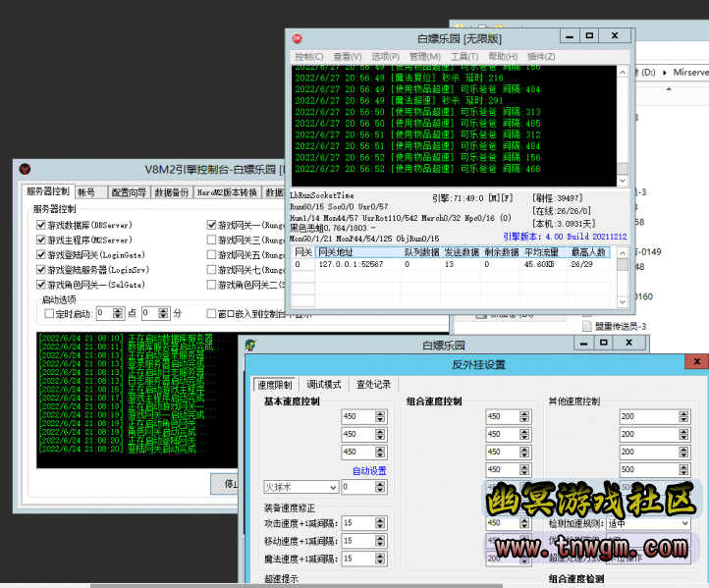This screenshot has width=709, height=588.
Task: Enable 游戏网关三 checkbox
Action: click(x=211, y=240)
